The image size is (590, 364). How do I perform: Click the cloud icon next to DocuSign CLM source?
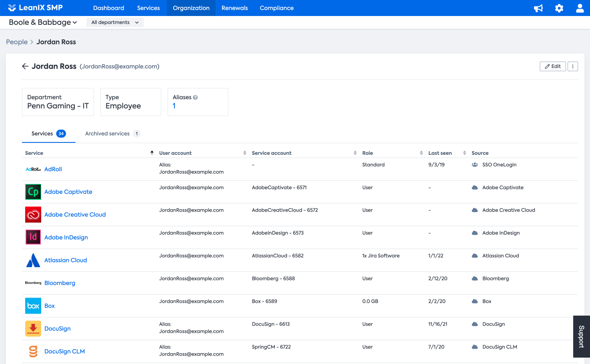[475, 347]
